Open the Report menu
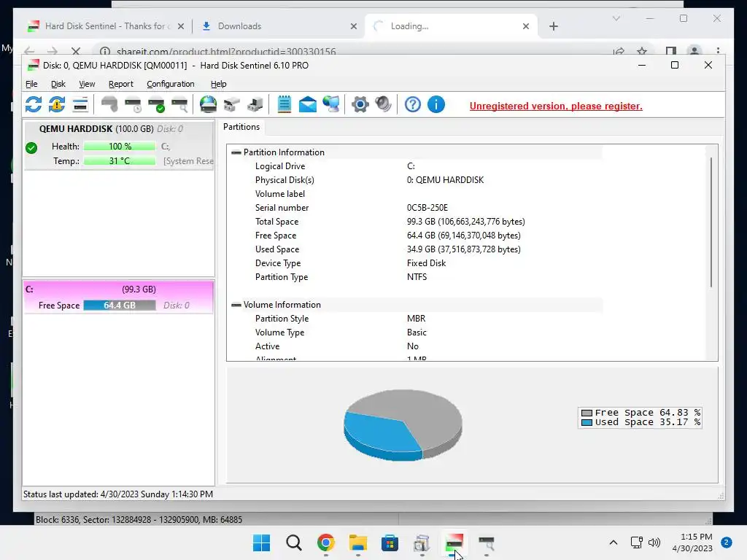747x560 pixels. (121, 84)
